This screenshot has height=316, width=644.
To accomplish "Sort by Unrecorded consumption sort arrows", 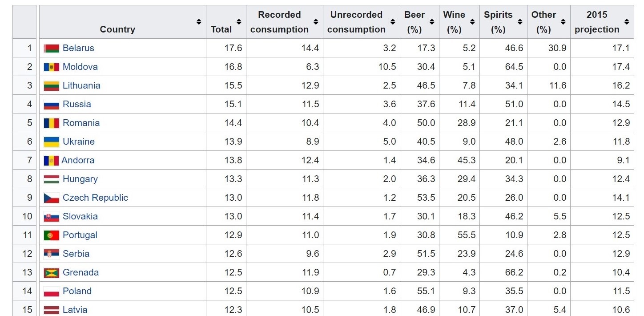I will click(393, 22).
